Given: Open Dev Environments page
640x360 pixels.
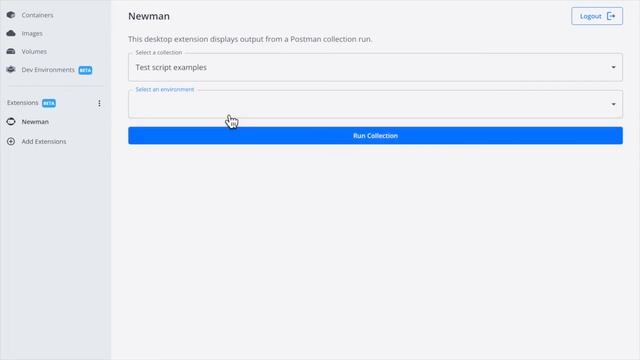Looking at the screenshot, I should click(48, 70).
